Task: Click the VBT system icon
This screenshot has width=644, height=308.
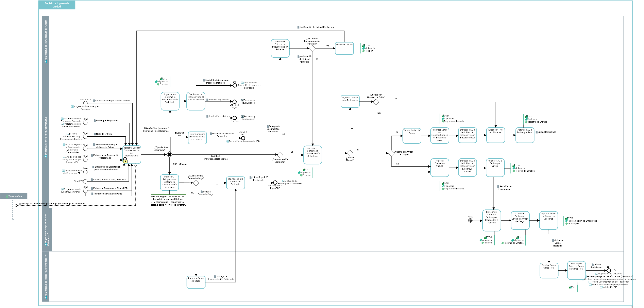Action: click(x=570, y=287)
